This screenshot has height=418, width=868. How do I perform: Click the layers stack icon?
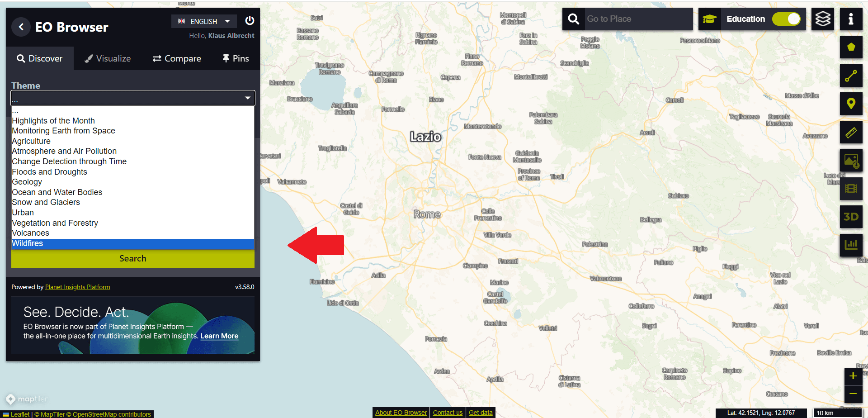pos(822,19)
